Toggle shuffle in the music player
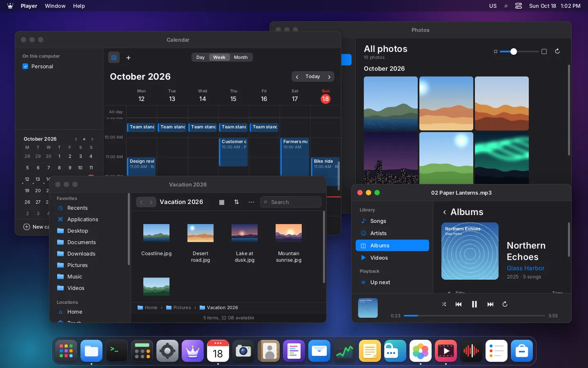The width and height of the screenshot is (588, 368). [444, 304]
